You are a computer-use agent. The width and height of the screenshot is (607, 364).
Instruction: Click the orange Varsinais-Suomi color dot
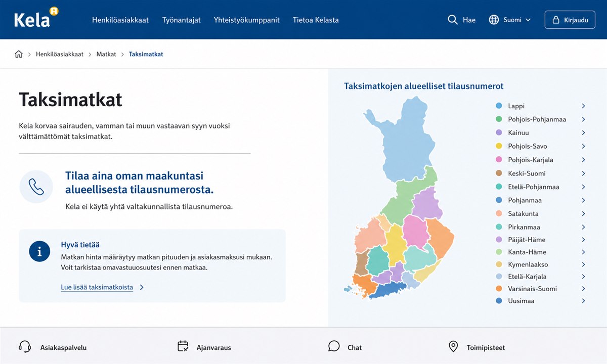point(499,289)
